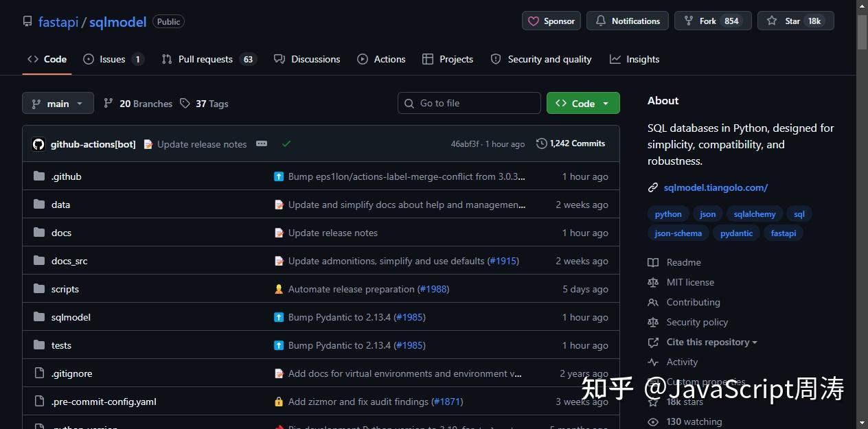Select the pydantic topic tag

736,233
